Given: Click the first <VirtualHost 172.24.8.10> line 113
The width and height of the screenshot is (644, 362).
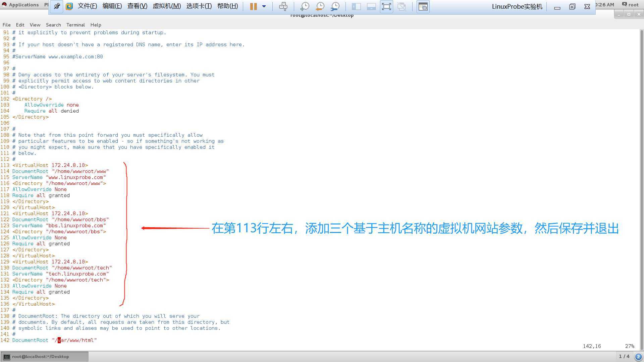Looking at the screenshot, I should tap(50, 165).
